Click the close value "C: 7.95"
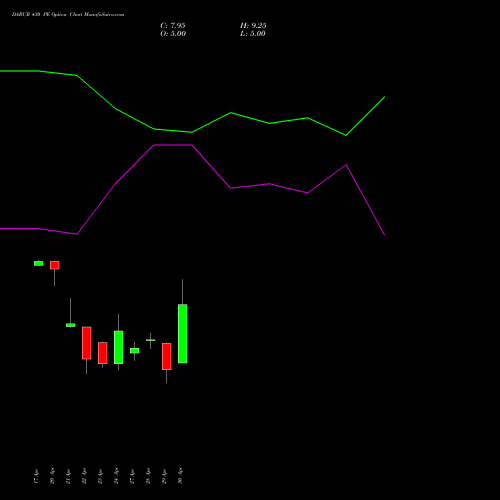 (173, 26)
